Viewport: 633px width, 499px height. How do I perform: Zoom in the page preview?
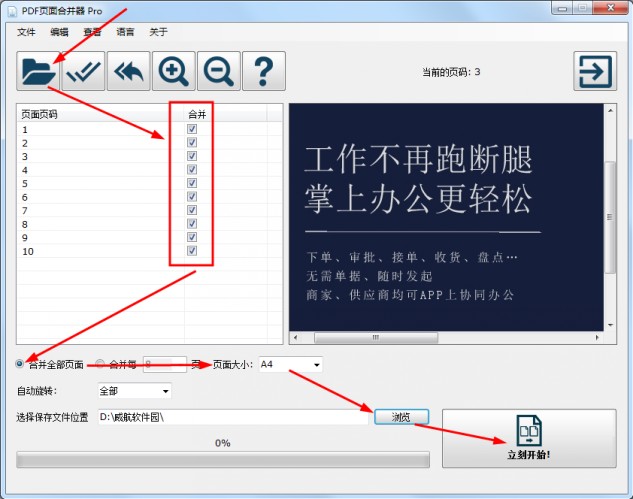coord(174,71)
